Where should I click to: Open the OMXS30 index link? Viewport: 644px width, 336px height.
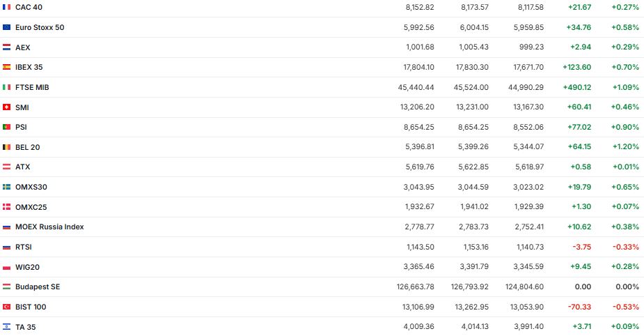[x=31, y=187]
